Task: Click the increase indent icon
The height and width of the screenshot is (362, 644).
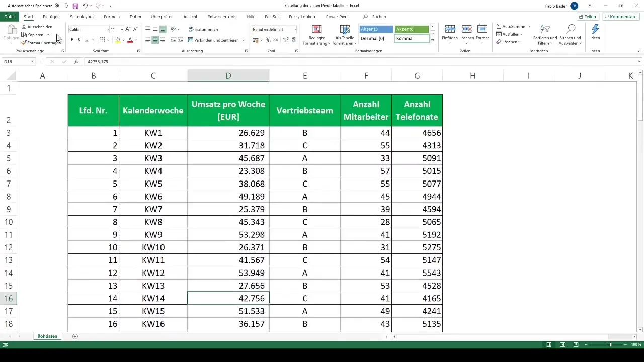Action: coord(180,40)
